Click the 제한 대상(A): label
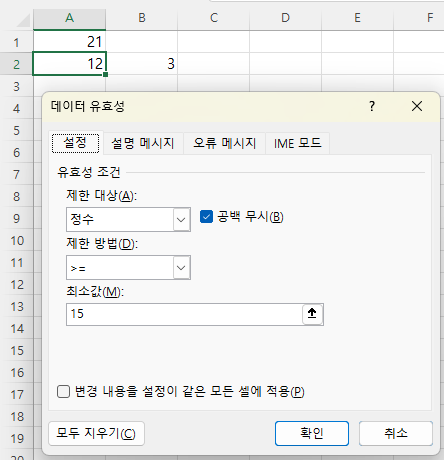444x460 pixels. tap(101, 195)
